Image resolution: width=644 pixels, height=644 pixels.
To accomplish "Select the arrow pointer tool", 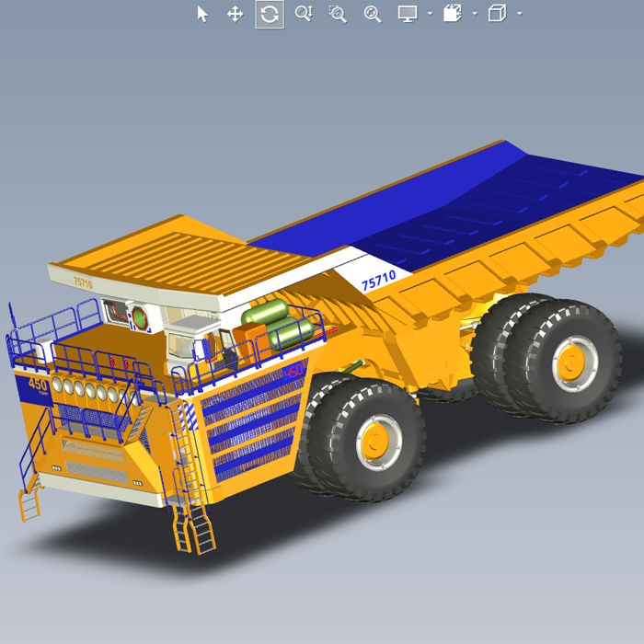I will [202, 14].
